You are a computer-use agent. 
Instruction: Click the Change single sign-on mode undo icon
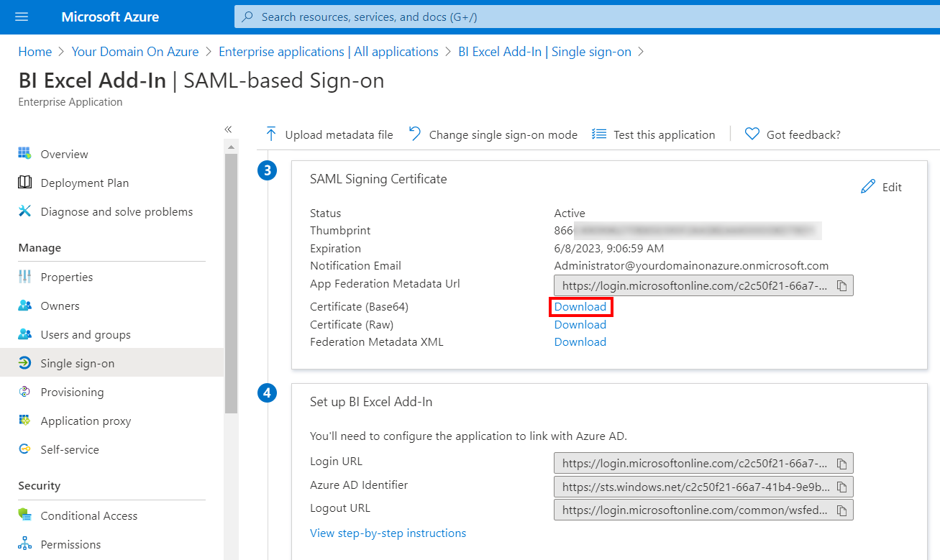click(415, 134)
